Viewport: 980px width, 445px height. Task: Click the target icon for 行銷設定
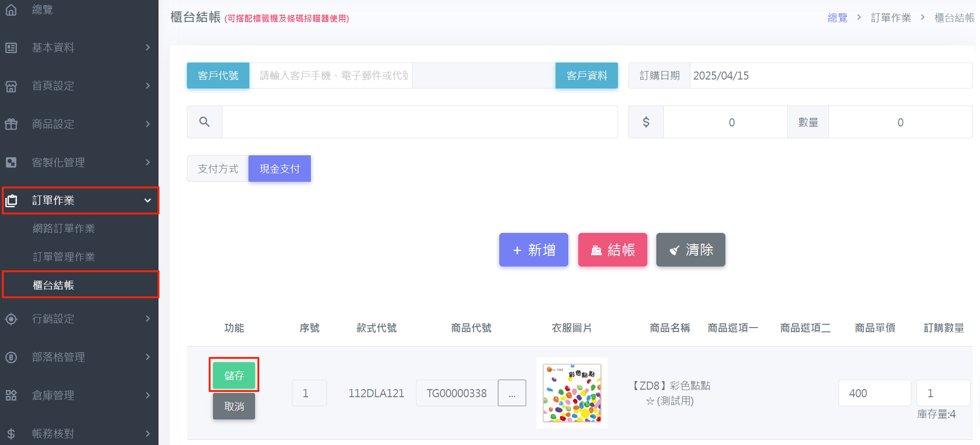pos(11,319)
